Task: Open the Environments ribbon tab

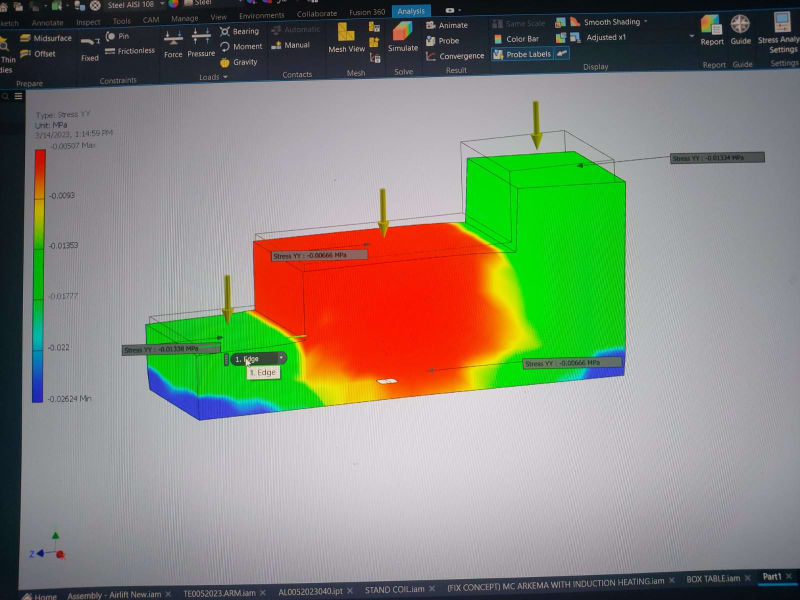Action: tap(262, 15)
